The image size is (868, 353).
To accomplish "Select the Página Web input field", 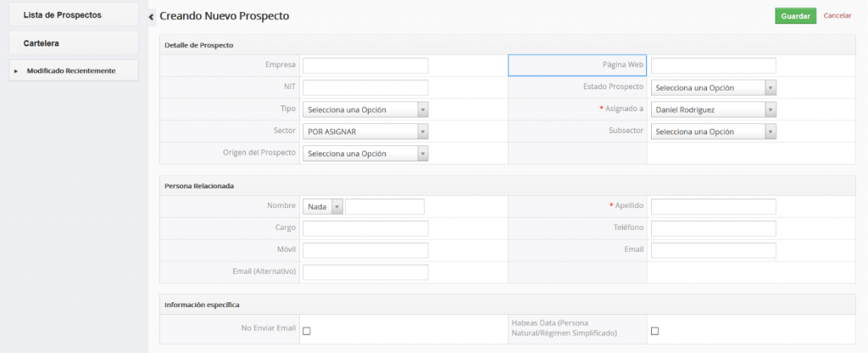I will coord(713,65).
